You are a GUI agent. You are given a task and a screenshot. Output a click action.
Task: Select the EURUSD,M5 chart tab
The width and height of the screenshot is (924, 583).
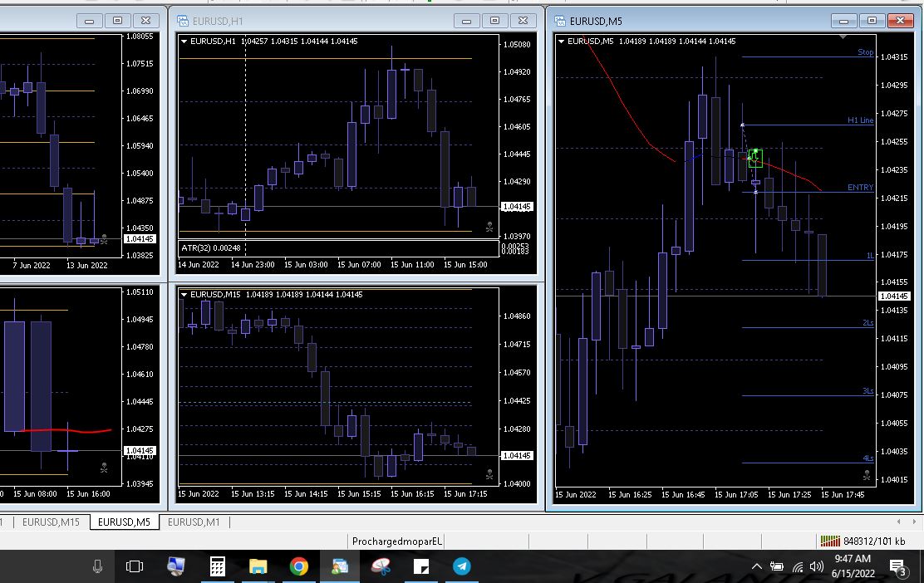[x=124, y=522]
